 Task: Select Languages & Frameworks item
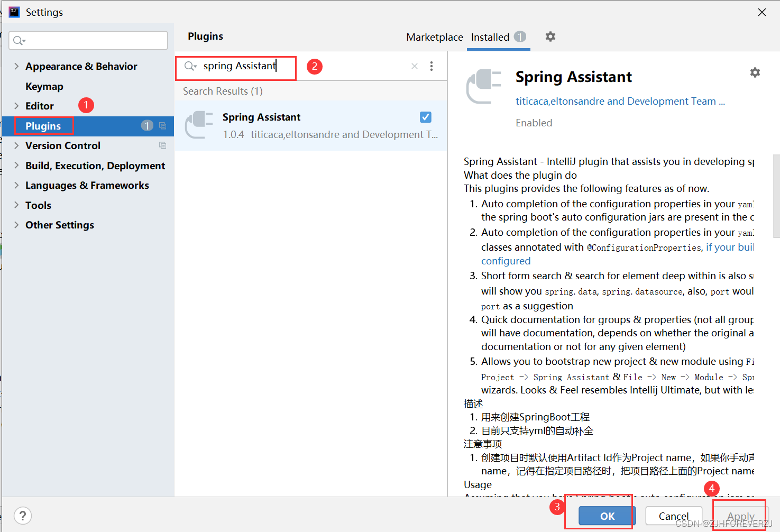88,185
